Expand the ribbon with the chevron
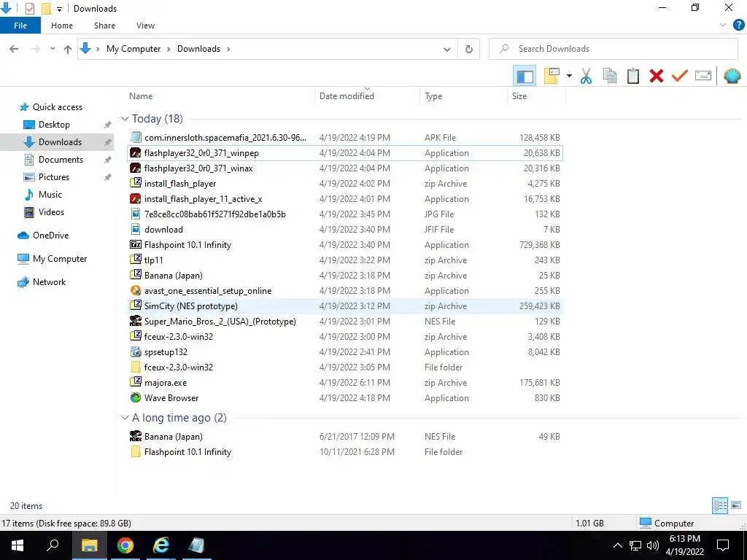 click(723, 26)
